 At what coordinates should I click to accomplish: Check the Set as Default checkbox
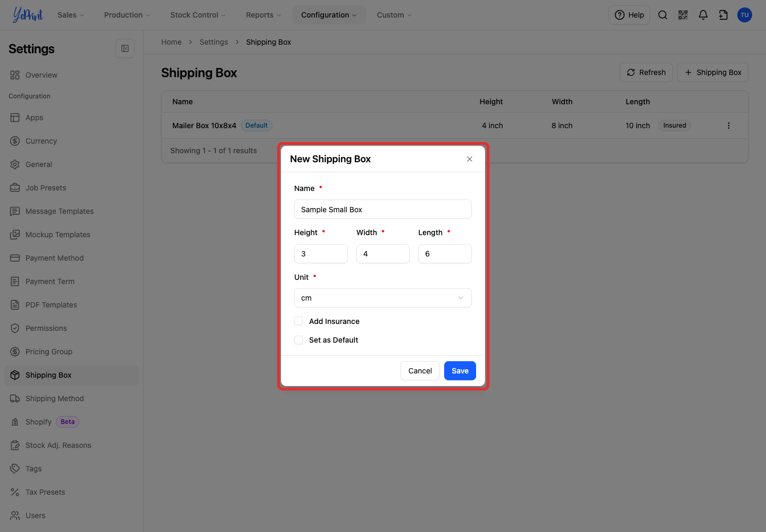click(298, 339)
